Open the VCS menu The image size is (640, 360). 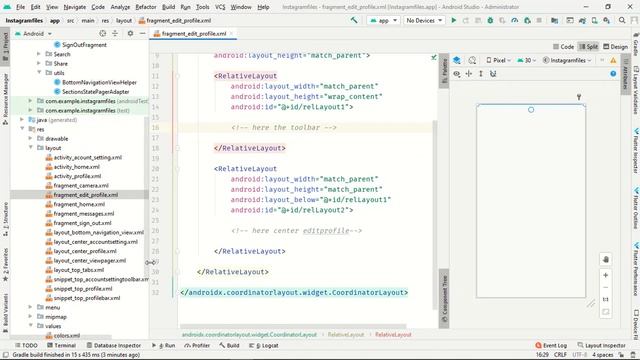click(220, 7)
